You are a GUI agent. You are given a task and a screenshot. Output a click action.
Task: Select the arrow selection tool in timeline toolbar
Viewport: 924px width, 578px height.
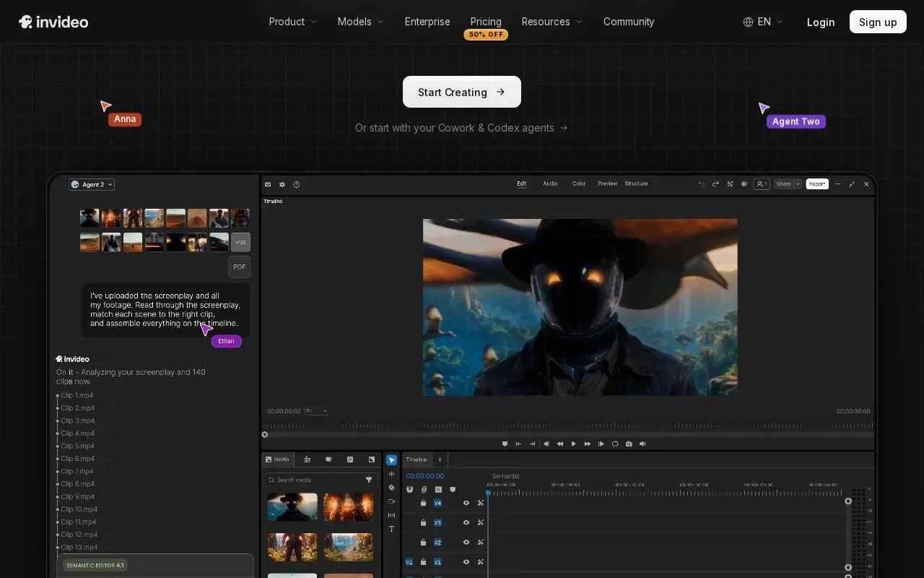click(x=391, y=460)
